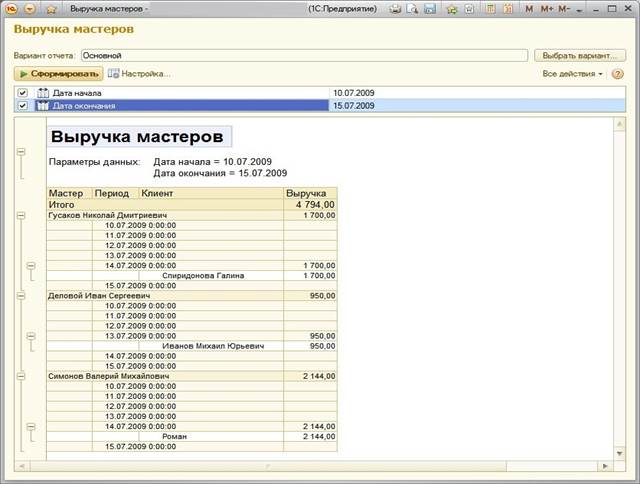
Task: Select the Мастер column header
Action: (x=70, y=193)
